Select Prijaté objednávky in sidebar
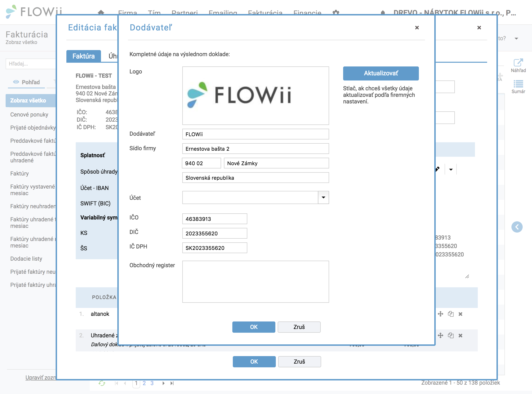 (33, 128)
